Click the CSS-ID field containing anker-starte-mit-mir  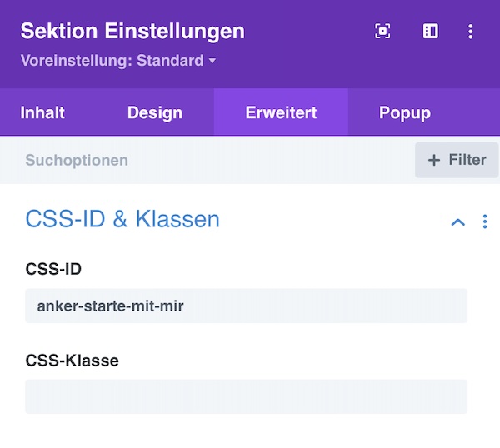click(x=246, y=306)
